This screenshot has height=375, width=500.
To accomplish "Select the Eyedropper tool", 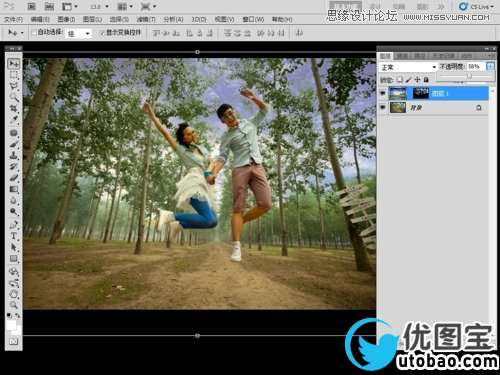I will click(14, 120).
